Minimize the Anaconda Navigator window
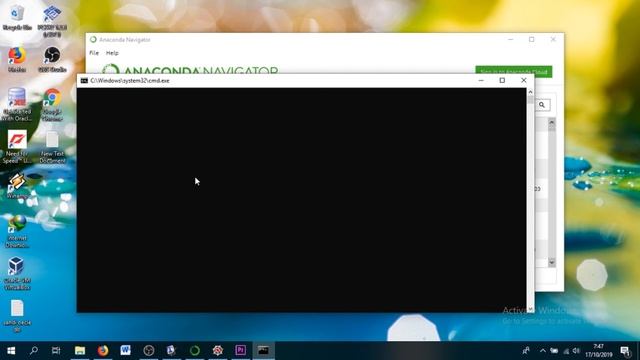Viewport: 640px width, 360px height. coord(511,40)
